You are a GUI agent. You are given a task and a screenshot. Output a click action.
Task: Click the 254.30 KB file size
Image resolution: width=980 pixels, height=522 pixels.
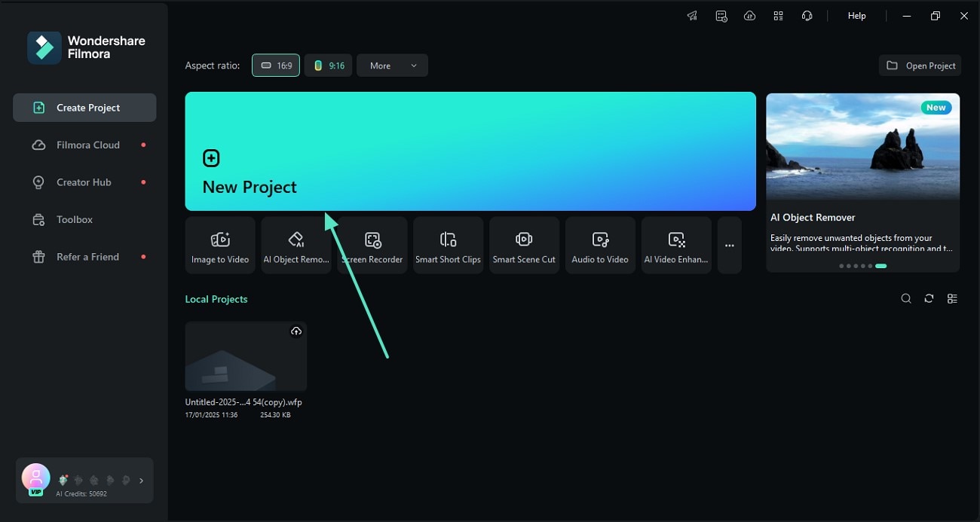[275, 415]
